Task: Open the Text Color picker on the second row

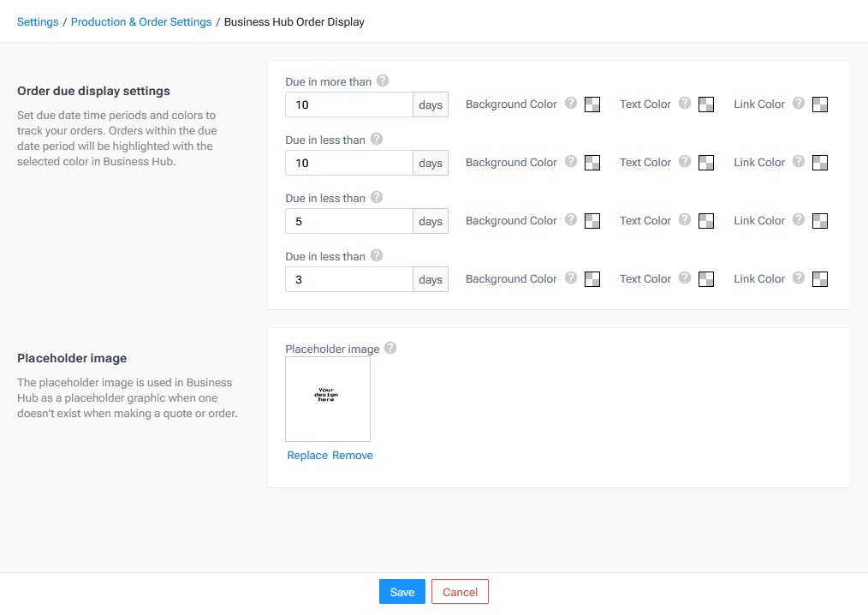Action: coord(705,162)
